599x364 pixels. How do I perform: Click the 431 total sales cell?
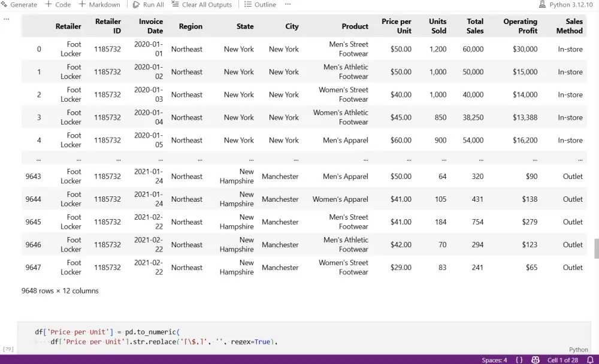tap(477, 199)
